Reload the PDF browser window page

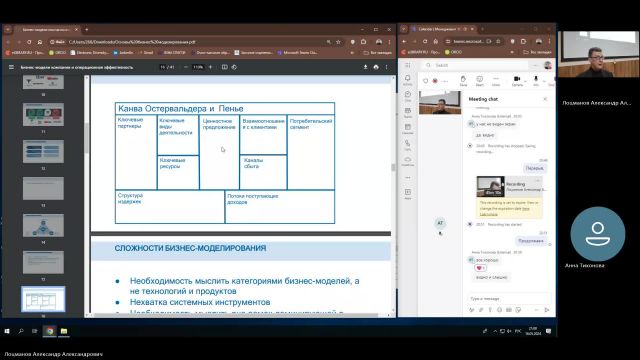point(29,42)
